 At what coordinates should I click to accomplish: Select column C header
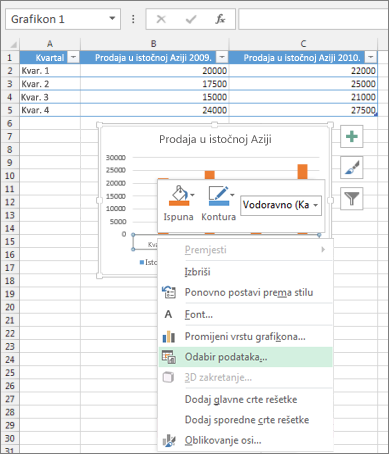click(x=303, y=44)
